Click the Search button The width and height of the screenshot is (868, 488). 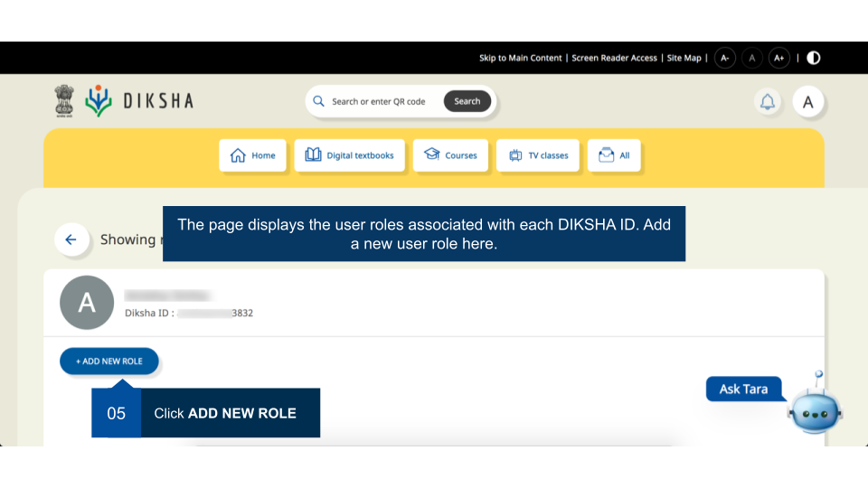467,101
